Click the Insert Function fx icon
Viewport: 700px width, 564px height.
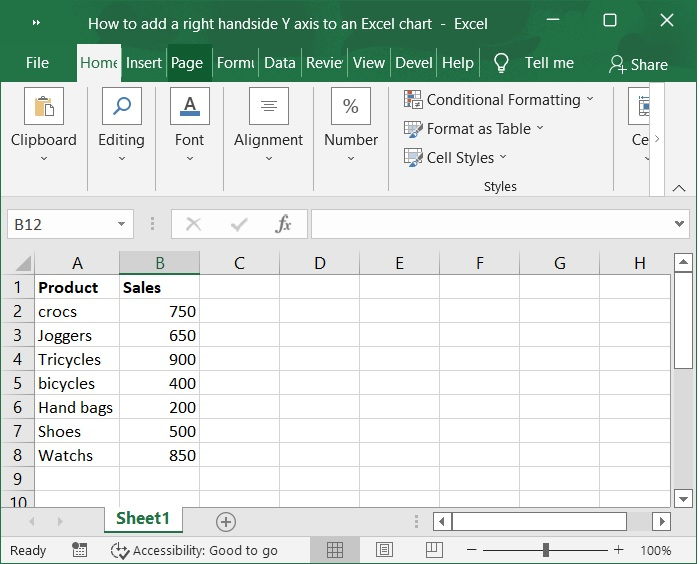(283, 224)
